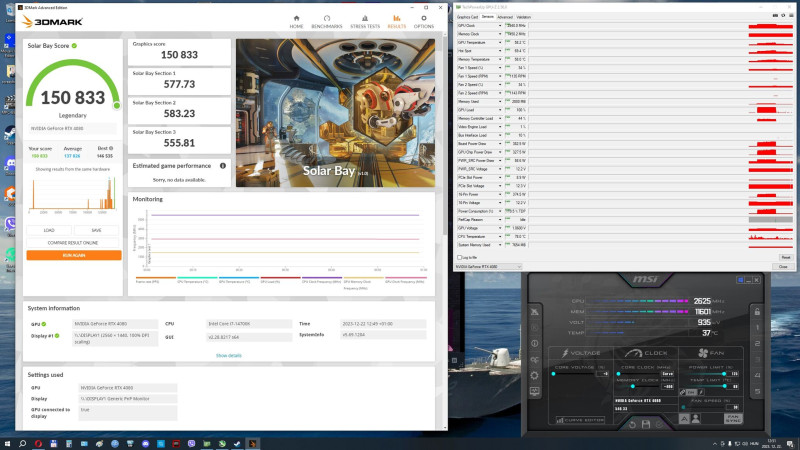Click Afterburner user-defined fan profile icon
800x450 pixels.
(695, 419)
